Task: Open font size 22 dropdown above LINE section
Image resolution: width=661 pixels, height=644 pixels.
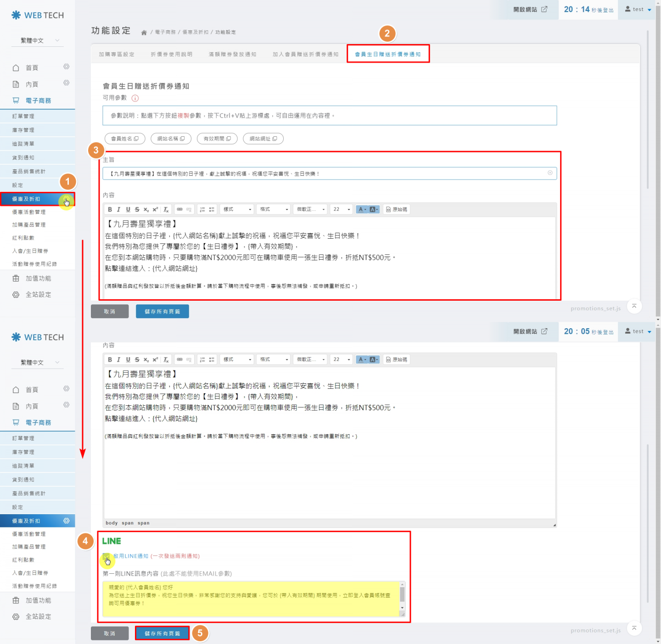Action: pyautogui.click(x=342, y=359)
